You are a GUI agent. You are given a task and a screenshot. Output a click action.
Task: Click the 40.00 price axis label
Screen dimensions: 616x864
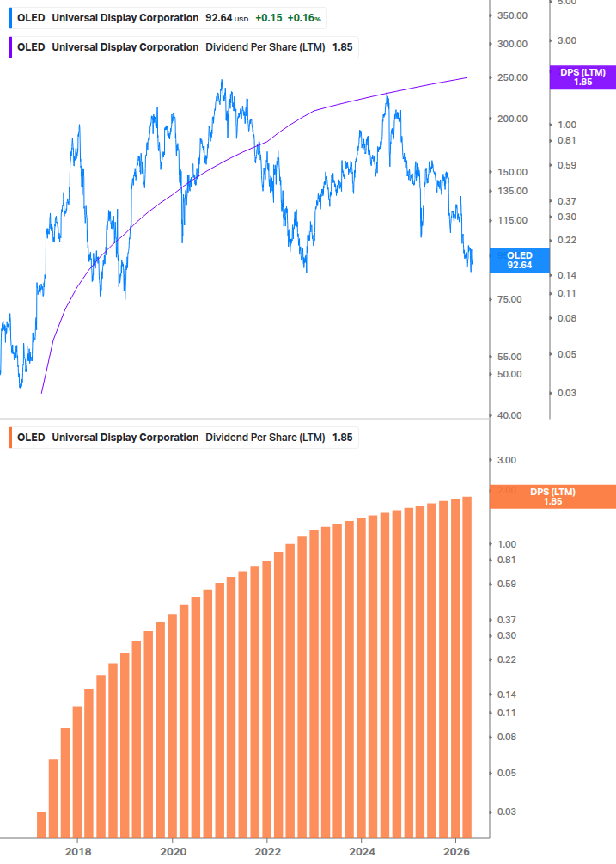pyautogui.click(x=509, y=415)
